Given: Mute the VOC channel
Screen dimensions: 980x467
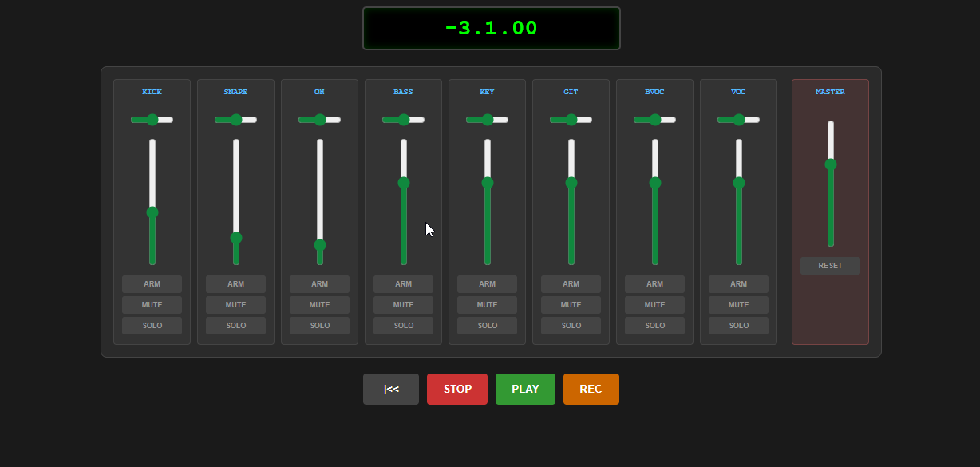Looking at the screenshot, I should pos(738,305).
